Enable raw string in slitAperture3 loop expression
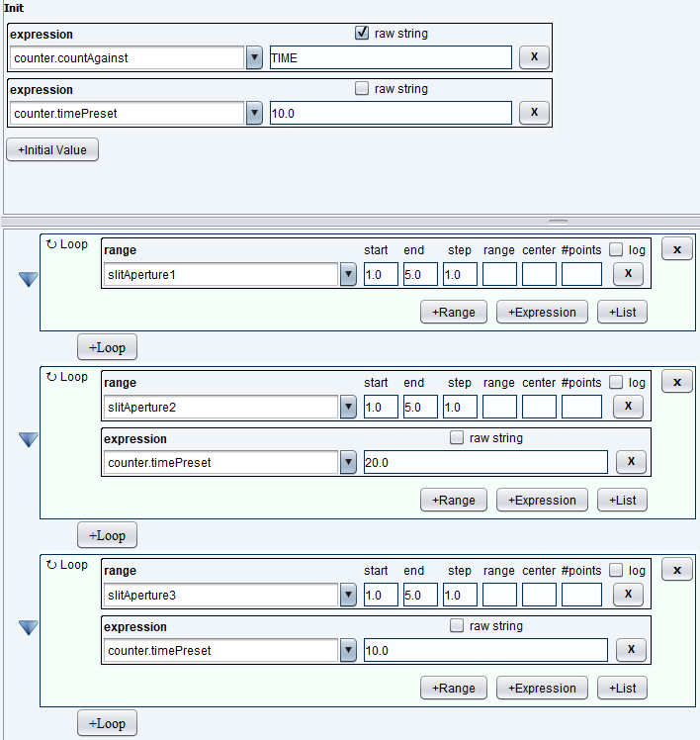Viewport: 700px width, 740px height. 457,625
